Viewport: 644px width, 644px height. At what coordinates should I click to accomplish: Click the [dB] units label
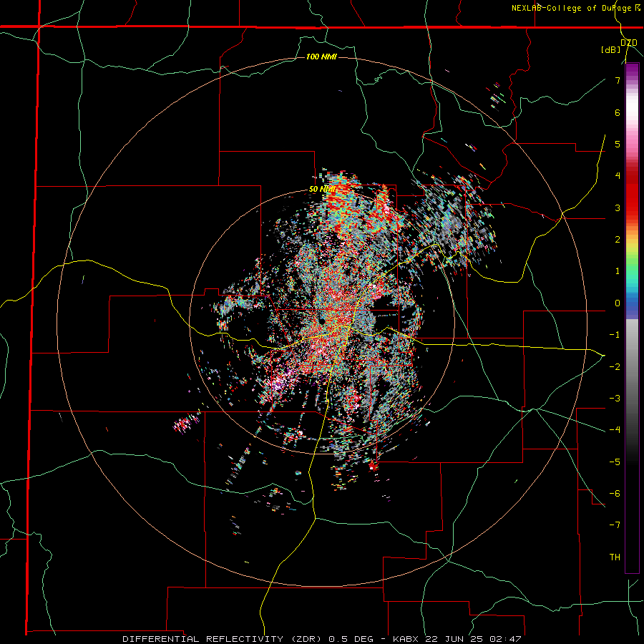(x=611, y=50)
